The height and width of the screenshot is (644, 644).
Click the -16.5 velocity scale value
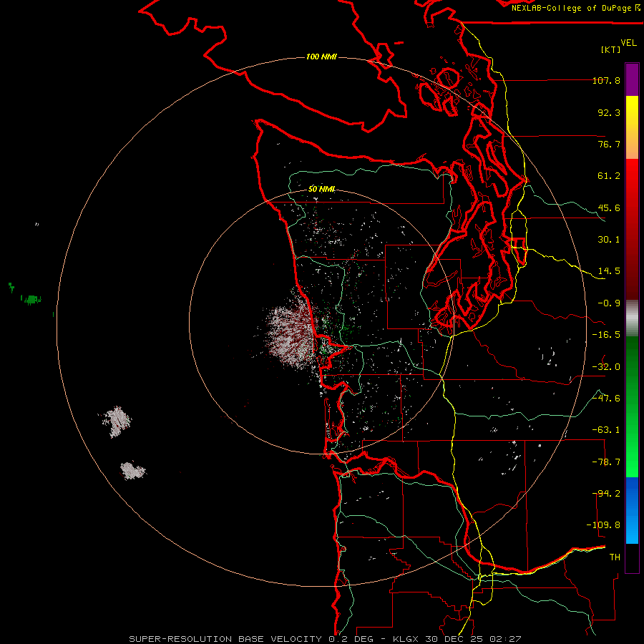[606, 335]
